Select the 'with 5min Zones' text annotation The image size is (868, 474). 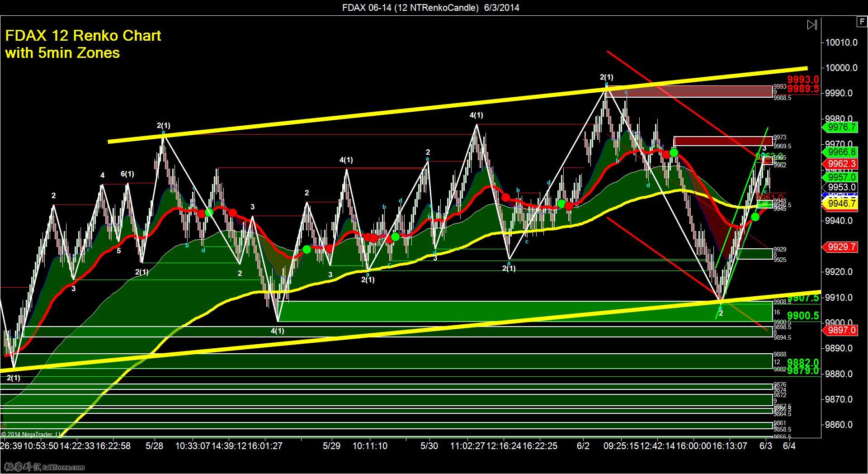point(62,53)
